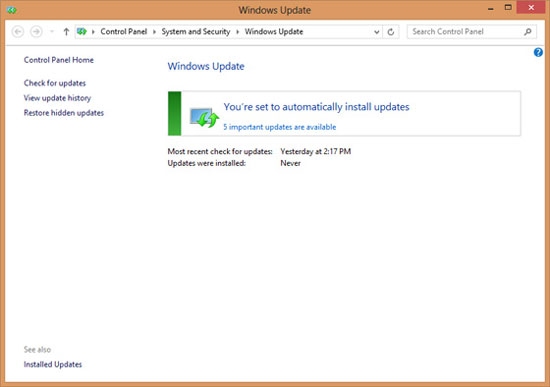Viewport: 550px width, 387px height.
Task: Refresh the Windows Update page
Action: pyautogui.click(x=391, y=32)
